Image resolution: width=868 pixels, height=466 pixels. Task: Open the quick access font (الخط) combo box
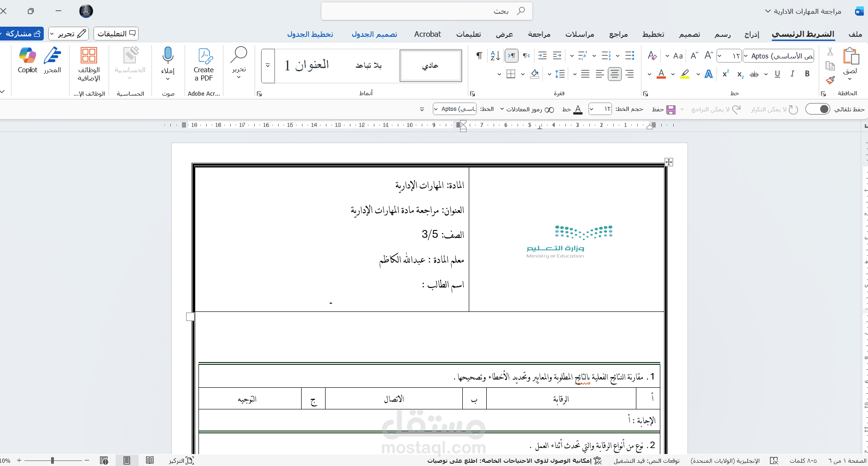(454, 109)
